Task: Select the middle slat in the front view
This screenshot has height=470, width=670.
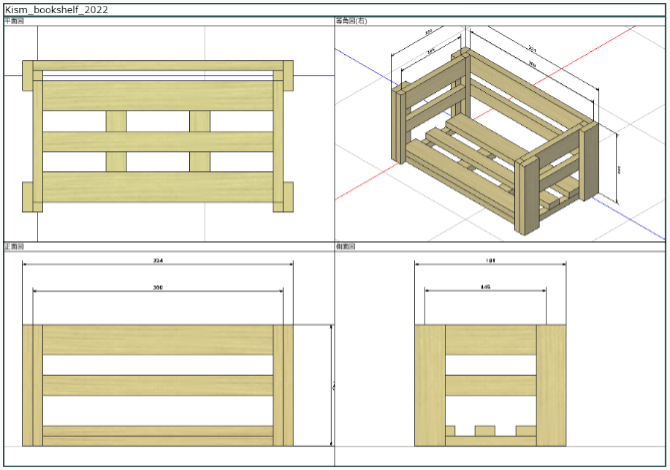Action: (158, 385)
